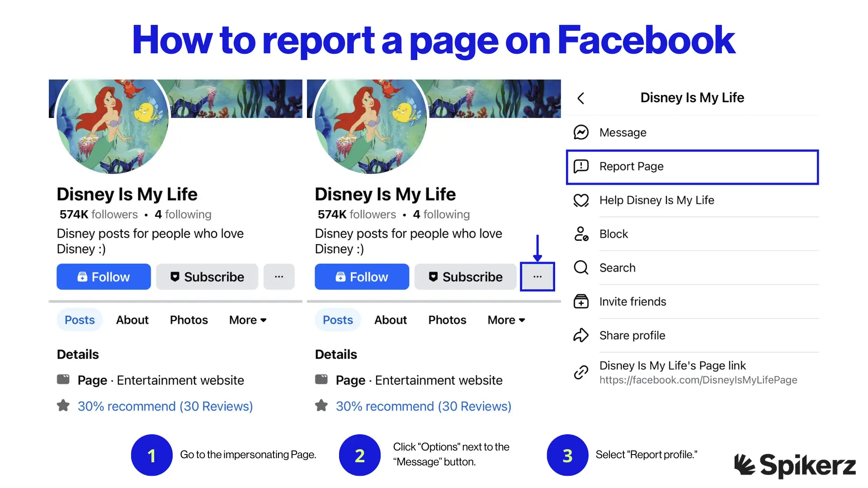
Task: Click the Block person icon
Action: coord(581,234)
